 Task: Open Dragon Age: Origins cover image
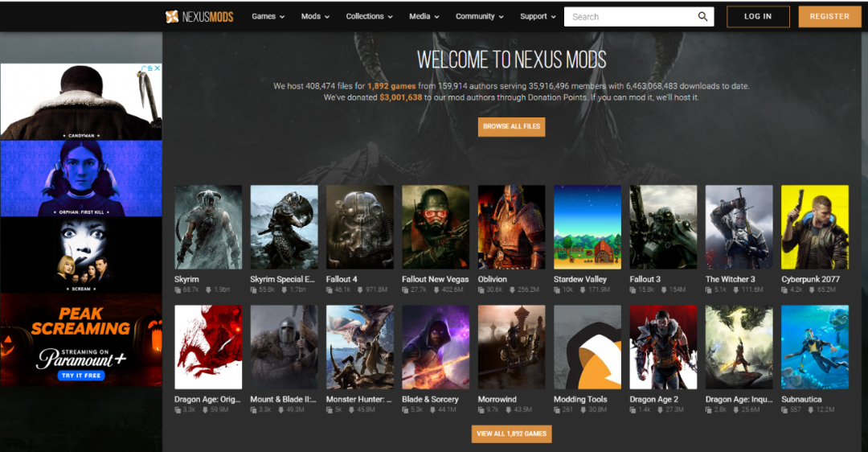pos(208,347)
